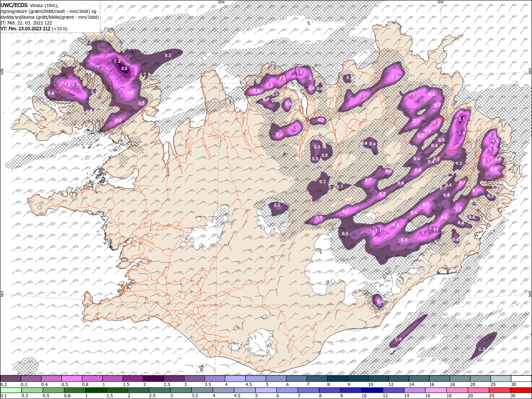This screenshot has height=399, width=532.
Task: Select the darkest purple top-row swatch between 2 and 2.5
Action: [153, 378]
